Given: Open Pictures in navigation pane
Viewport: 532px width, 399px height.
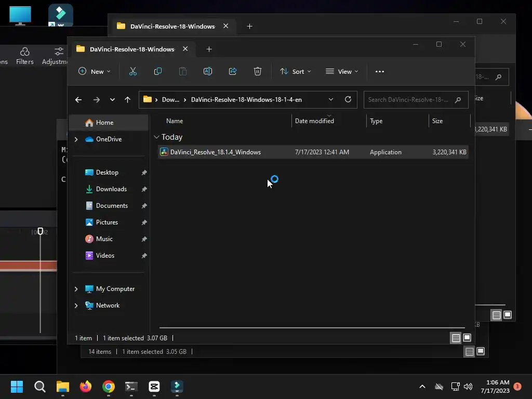Looking at the screenshot, I should coord(109,222).
